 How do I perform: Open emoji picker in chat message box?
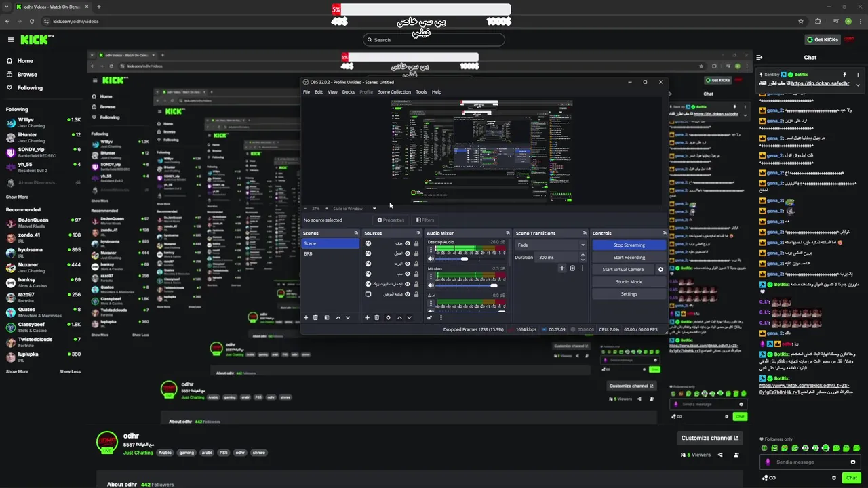coord(853,462)
